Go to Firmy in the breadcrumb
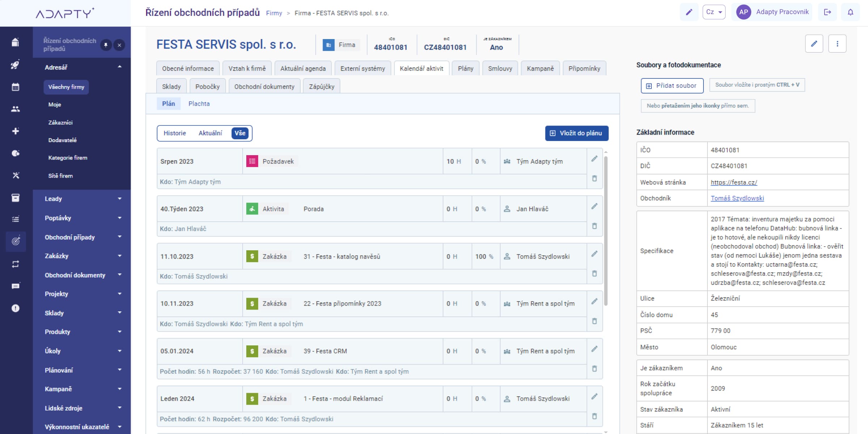868x434 pixels. [x=274, y=13]
